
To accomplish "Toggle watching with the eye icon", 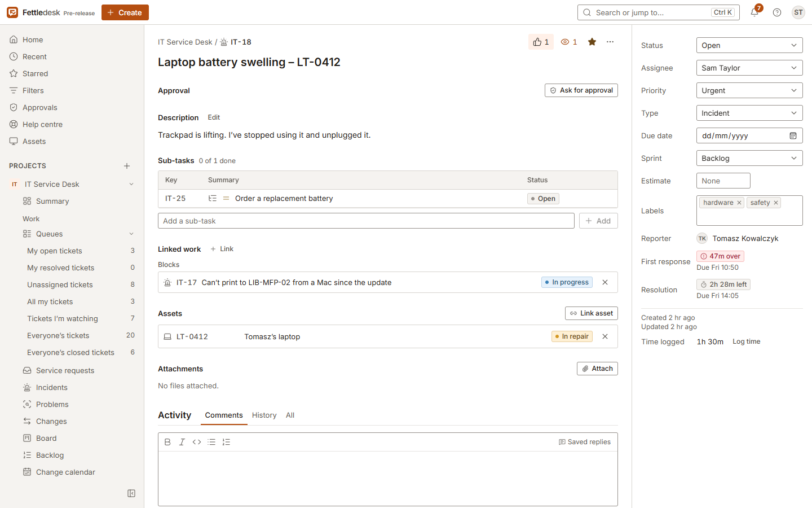I will click(x=569, y=42).
